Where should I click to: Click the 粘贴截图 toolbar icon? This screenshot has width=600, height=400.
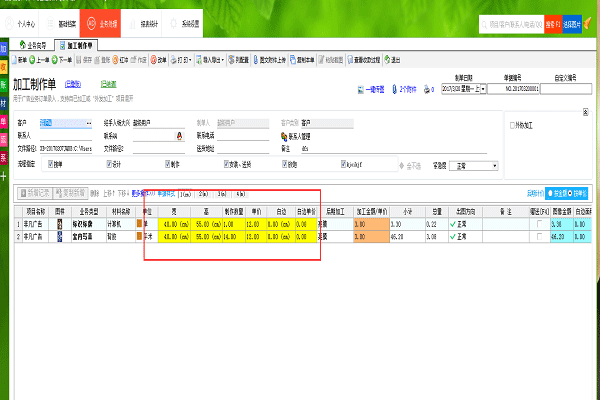331,60
